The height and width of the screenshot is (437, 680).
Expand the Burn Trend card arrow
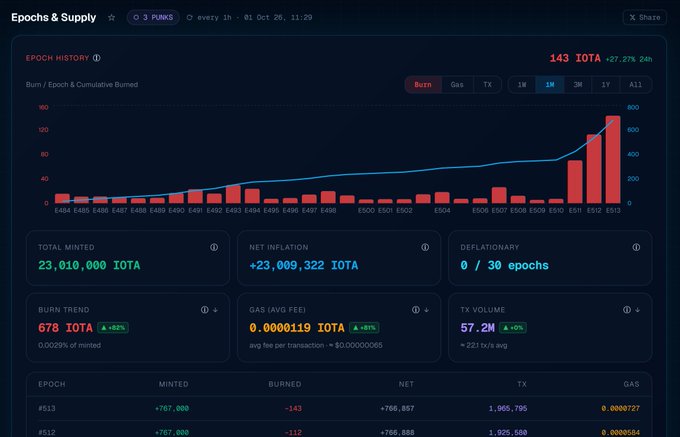[x=215, y=310]
